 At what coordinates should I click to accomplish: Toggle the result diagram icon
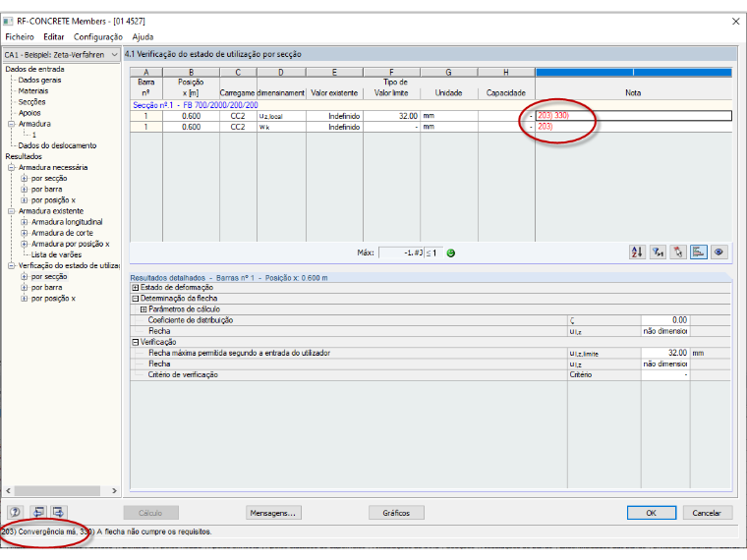tap(699, 252)
